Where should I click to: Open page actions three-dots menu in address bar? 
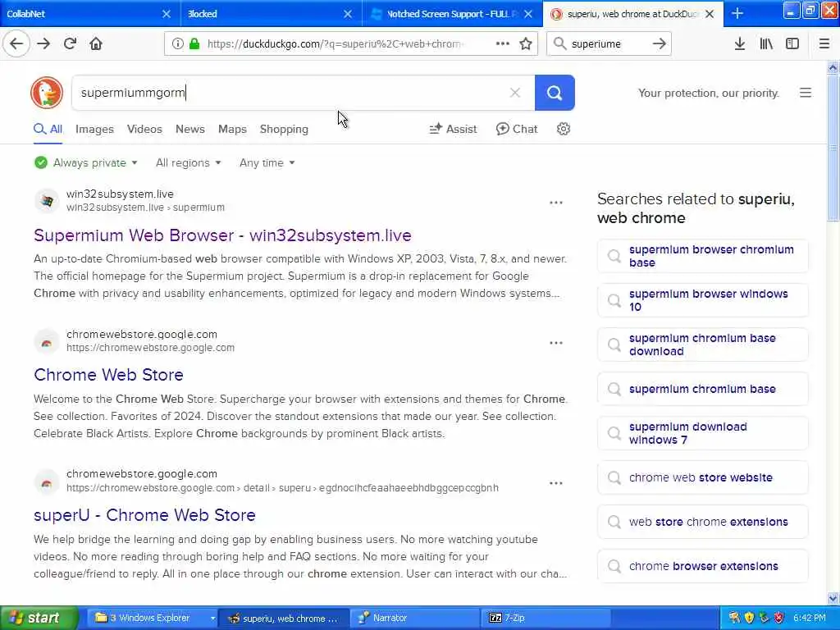503,43
